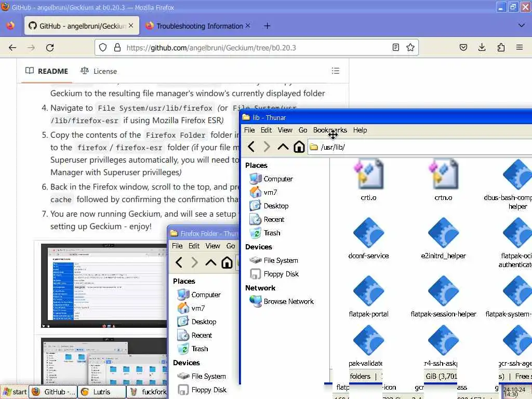Click the /usr/lib/ location bar

[420, 147]
